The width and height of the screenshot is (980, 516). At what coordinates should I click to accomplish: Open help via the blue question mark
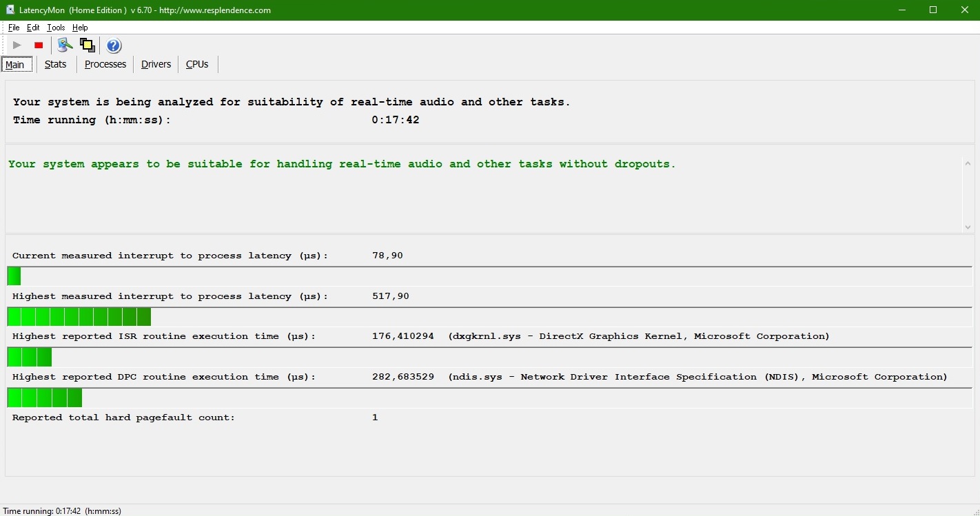pos(114,45)
